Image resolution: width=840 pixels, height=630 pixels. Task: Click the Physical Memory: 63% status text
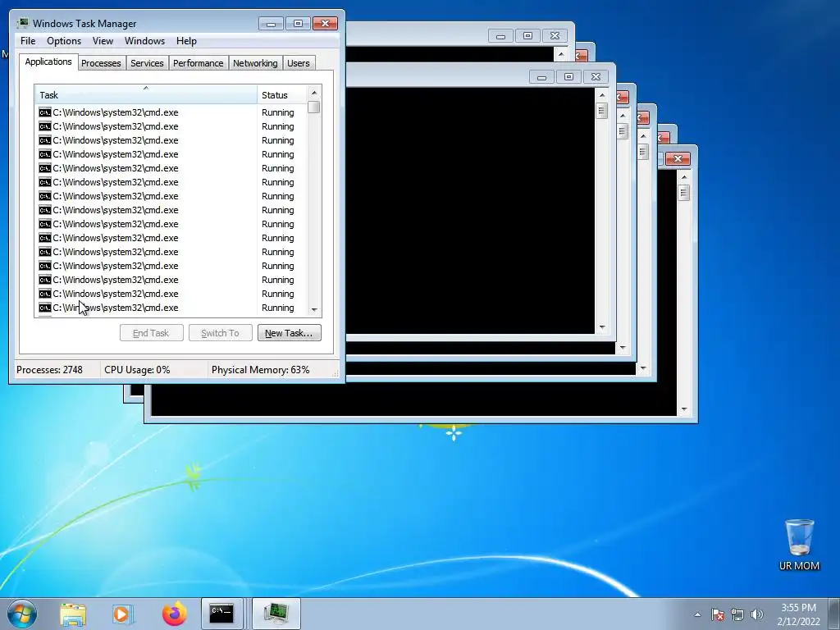260,370
